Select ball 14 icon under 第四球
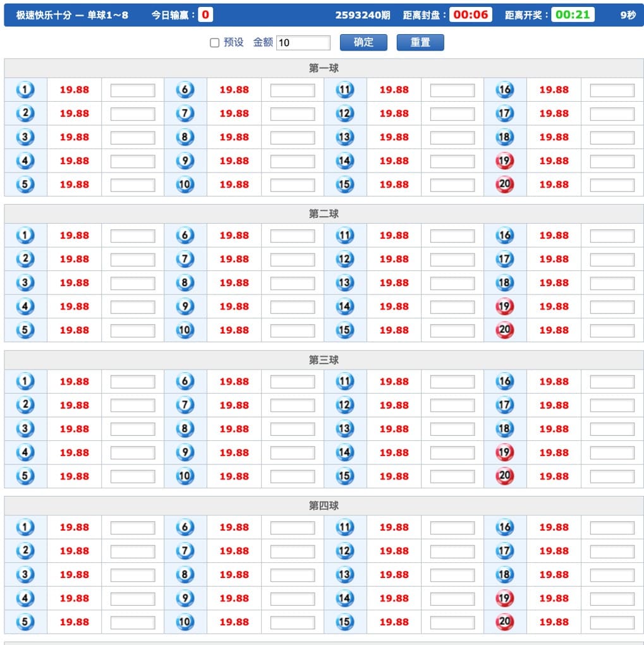The width and height of the screenshot is (644, 645). pyautogui.click(x=345, y=598)
